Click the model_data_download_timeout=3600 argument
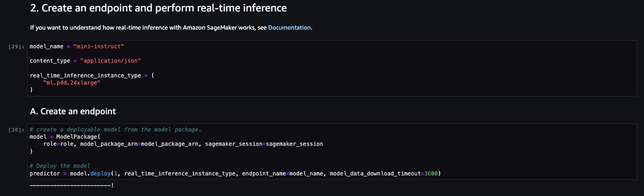Image resolution: width=644 pixels, height=196 pixels. pos(383,173)
